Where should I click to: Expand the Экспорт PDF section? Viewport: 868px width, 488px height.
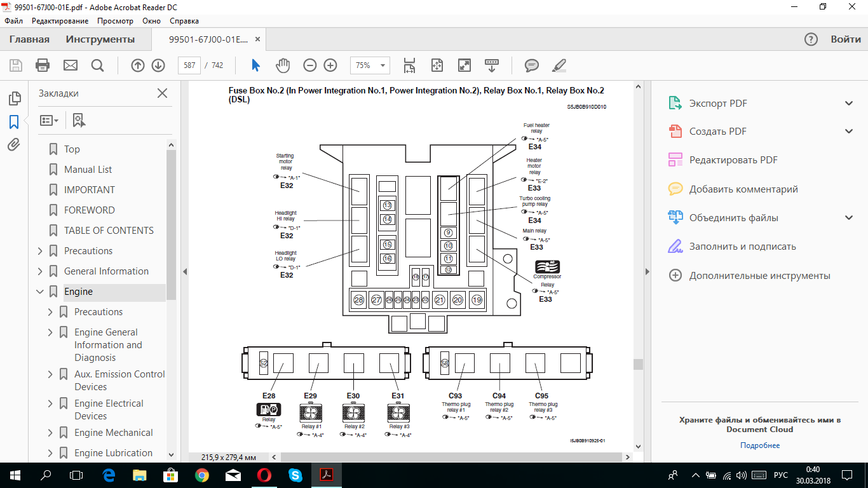(x=848, y=103)
